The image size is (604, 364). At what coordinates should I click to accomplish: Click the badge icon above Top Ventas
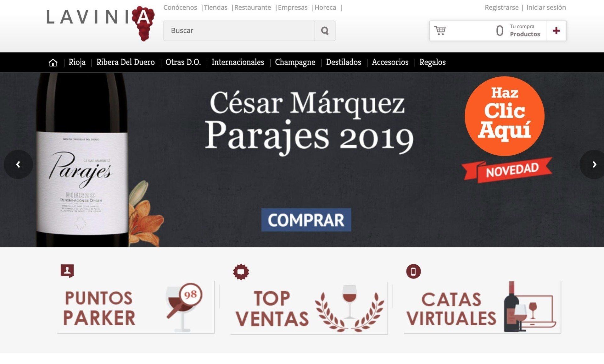(x=241, y=272)
